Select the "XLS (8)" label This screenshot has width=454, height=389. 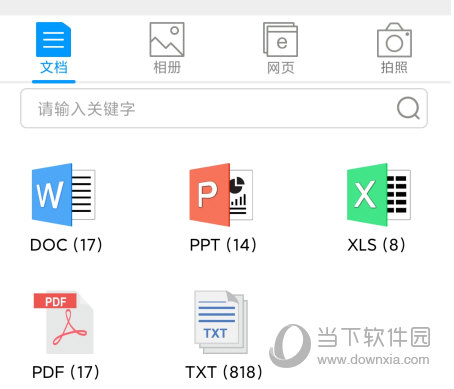point(376,245)
